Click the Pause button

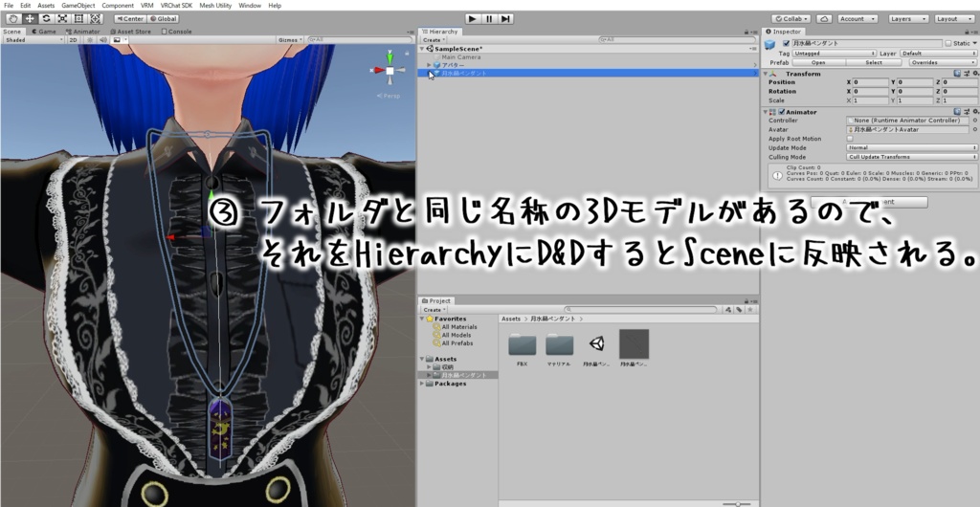pos(489,19)
